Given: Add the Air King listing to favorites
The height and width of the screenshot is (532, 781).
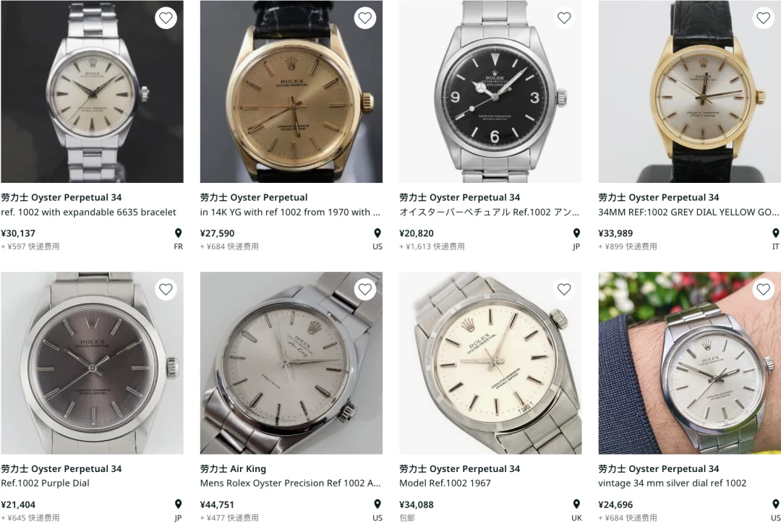Looking at the screenshot, I should tap(365, 290).
